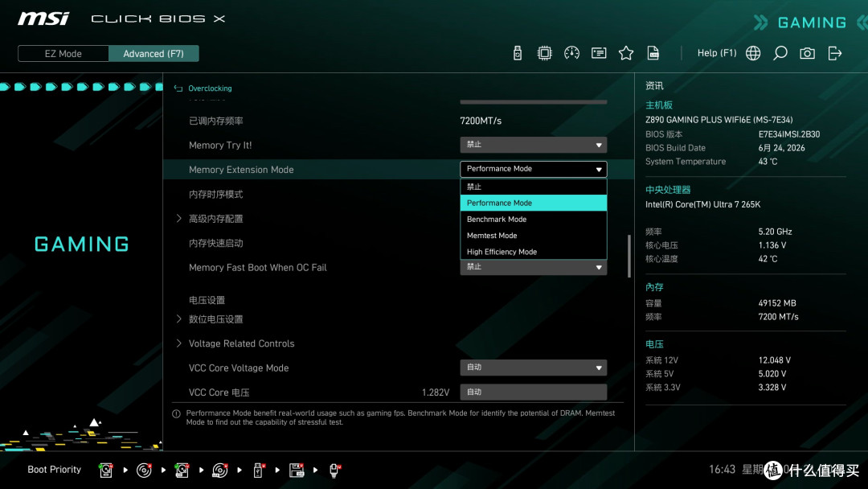Click the 中央处理器 section heading
868x489 pixels.
tap(668, 190)
